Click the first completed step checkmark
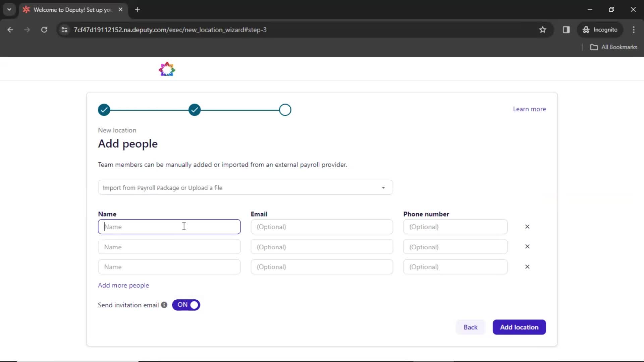 pyautogui.click(x=104, y=110)
